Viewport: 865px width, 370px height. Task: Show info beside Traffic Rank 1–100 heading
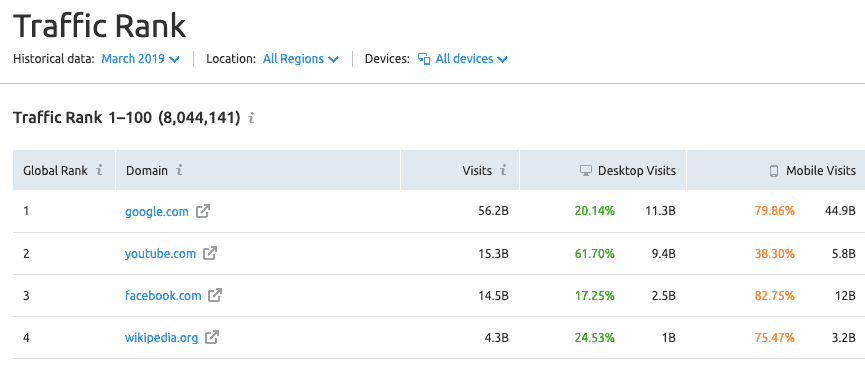252,118
